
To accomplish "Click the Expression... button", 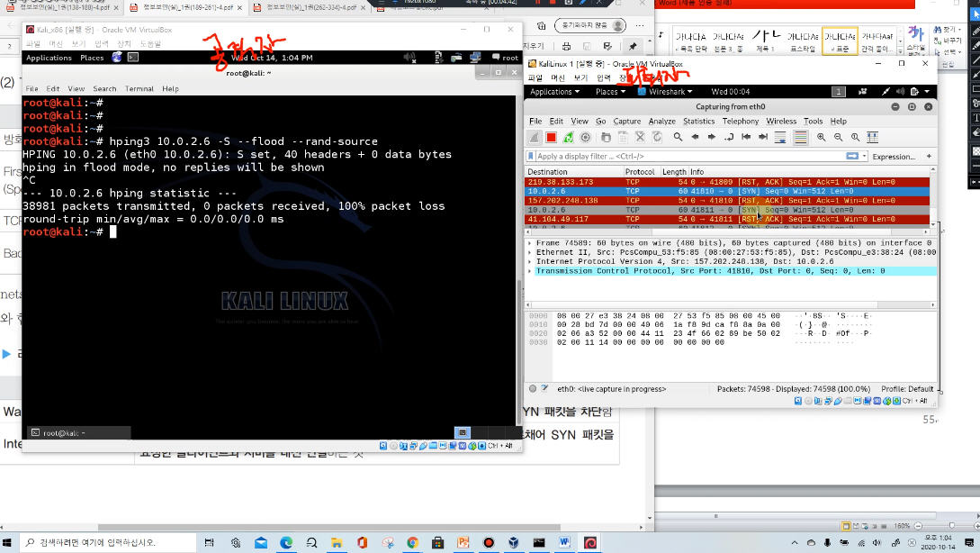I will point(894,157).
